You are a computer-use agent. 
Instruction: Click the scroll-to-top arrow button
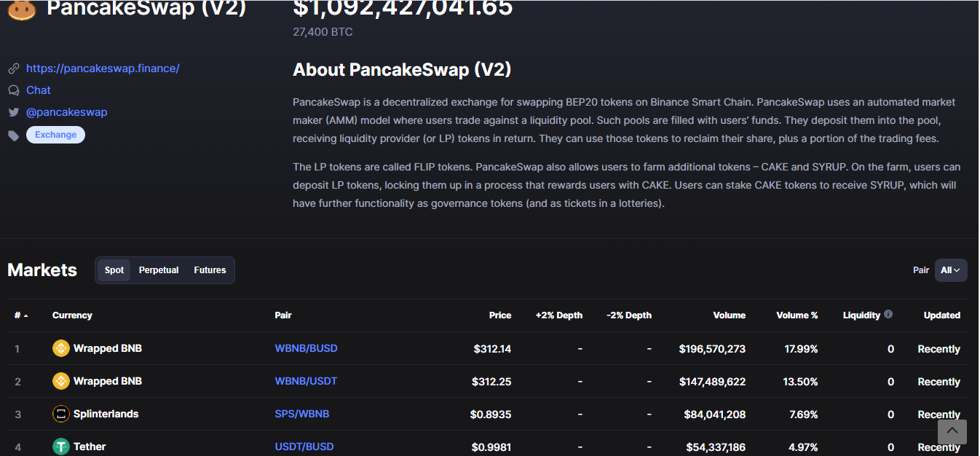952,431
